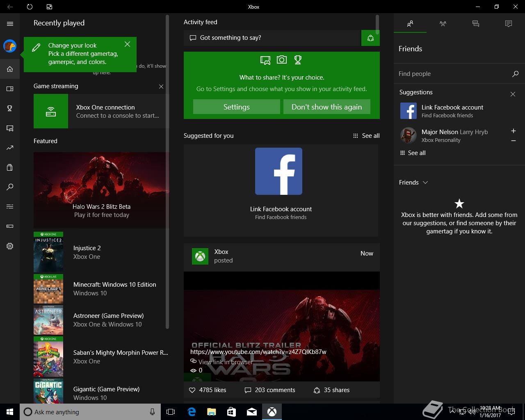
Task: Click the like heart on Xbox post
Action: click(192, 390)
